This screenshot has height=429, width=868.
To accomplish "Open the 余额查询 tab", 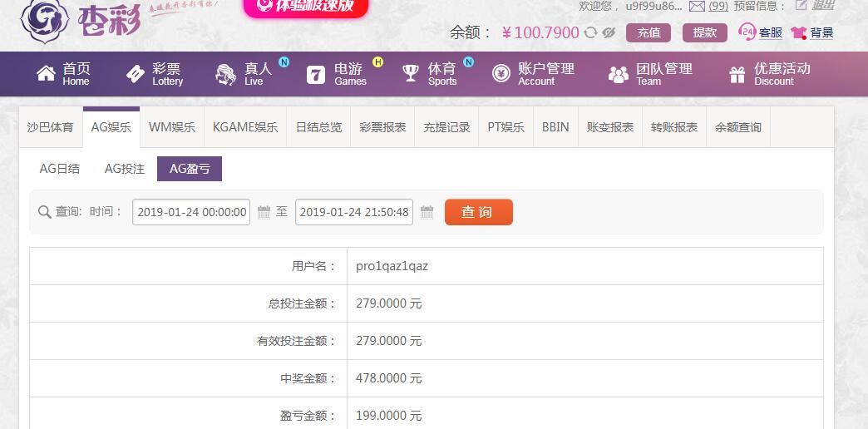I will [x=738, y=127].
